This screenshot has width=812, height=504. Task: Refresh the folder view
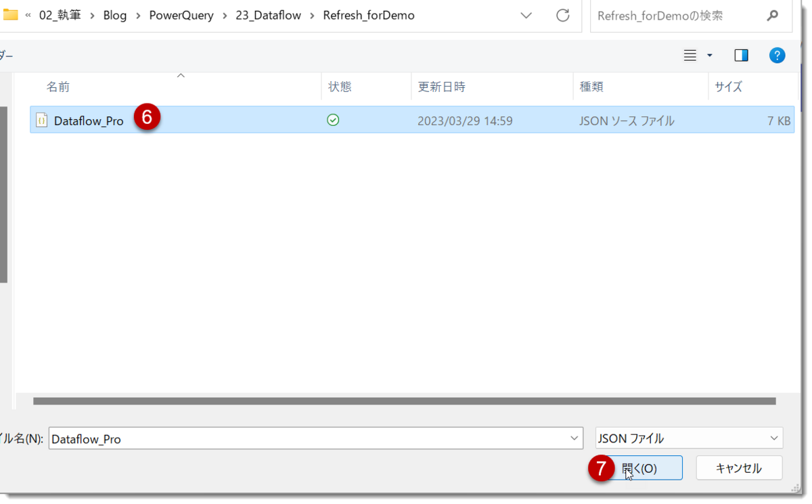[562, 16]
